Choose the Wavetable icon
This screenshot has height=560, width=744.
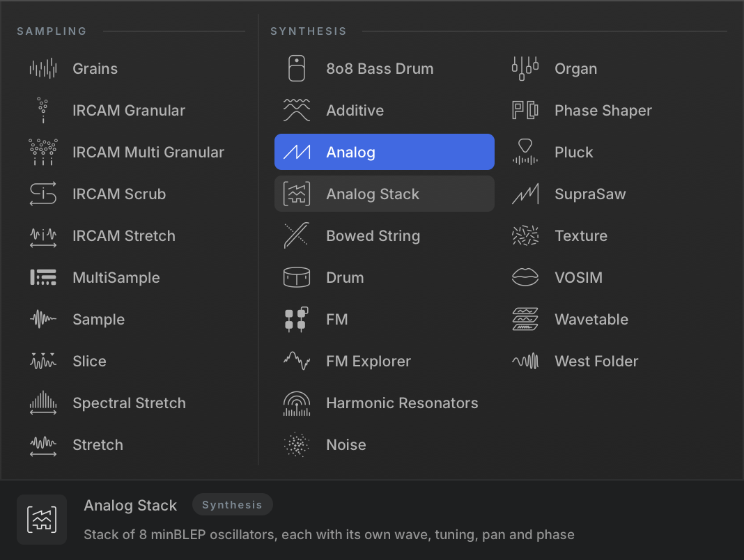tap(525, 320)
